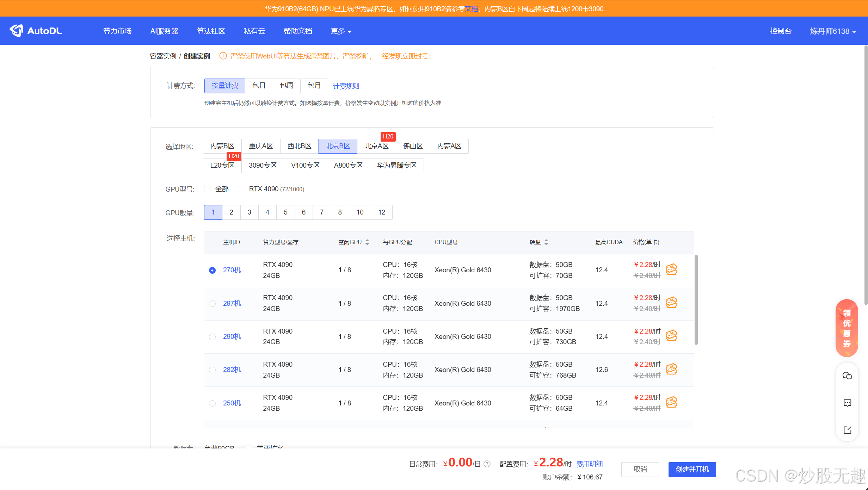
Task: Set GPU count to 1
Action: click(x=213, y=212)
